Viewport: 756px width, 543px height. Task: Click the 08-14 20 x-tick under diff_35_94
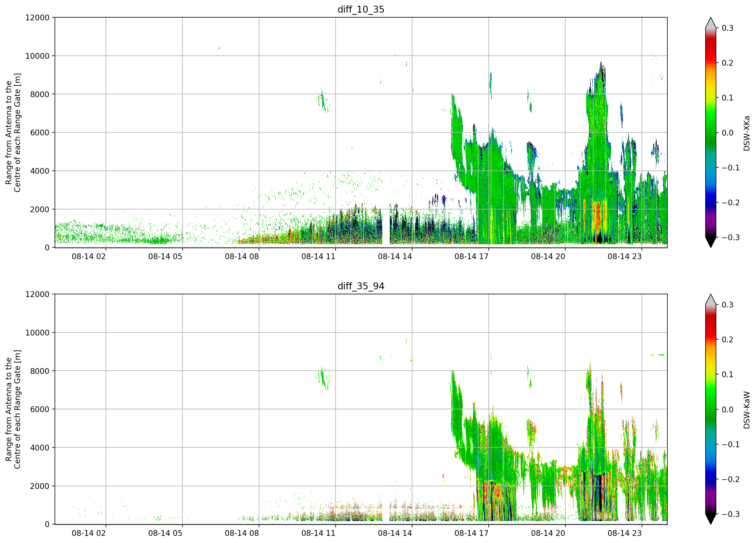548,533
